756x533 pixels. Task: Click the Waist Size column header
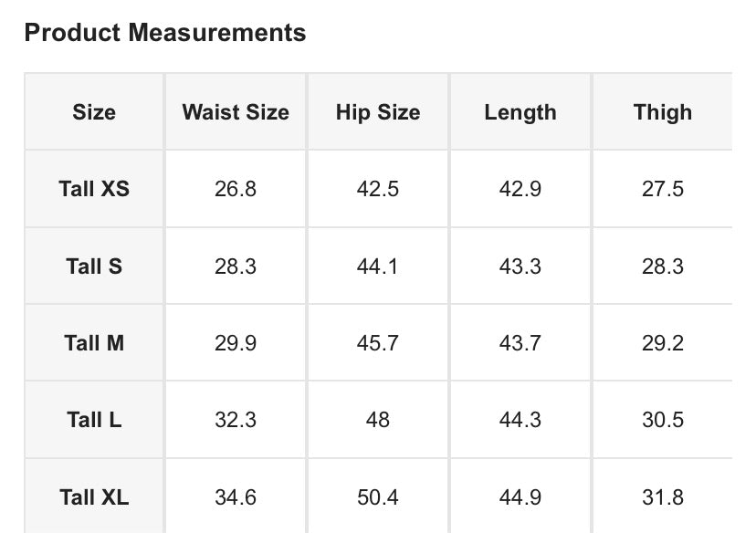coord(236,112)
